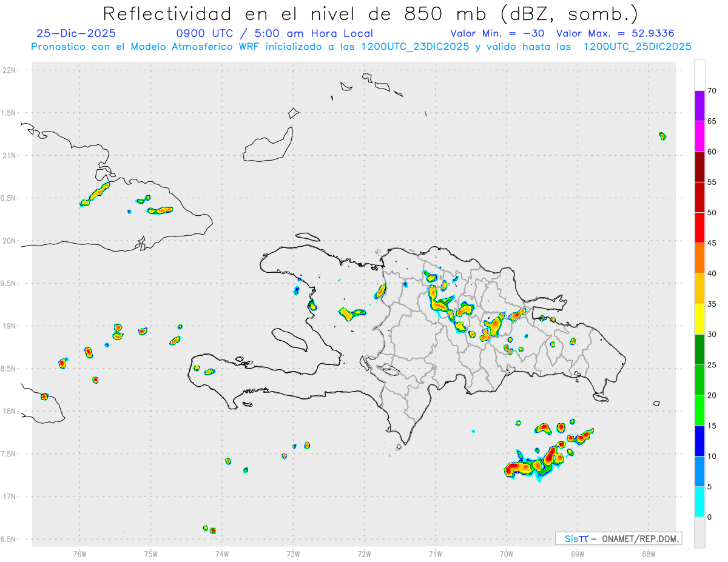This screenshot has width=728, height=562.
Task: Click the isolated storm cell in the upper right near 68W
Action: pyautogui.click(x=662, y=136)
